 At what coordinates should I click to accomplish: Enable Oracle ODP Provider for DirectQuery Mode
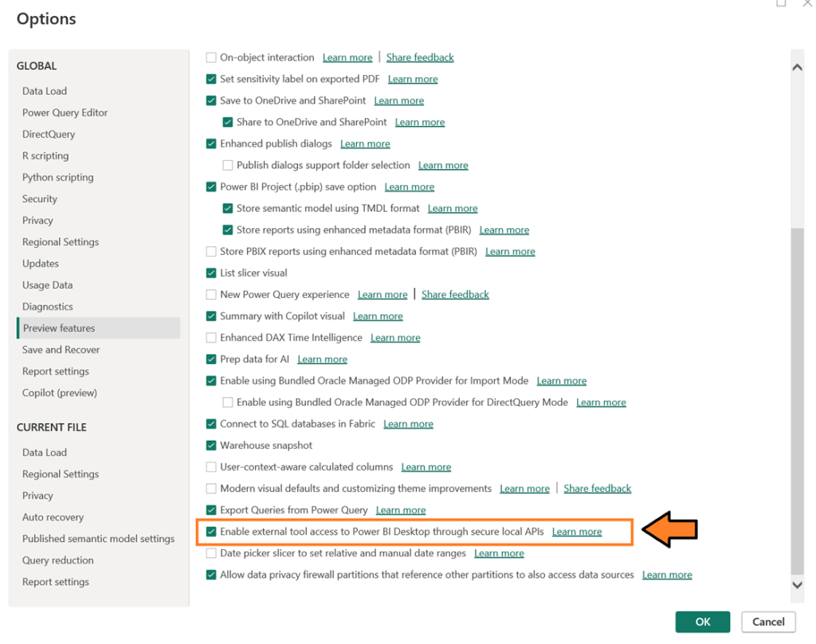click(x=227, y=402)
